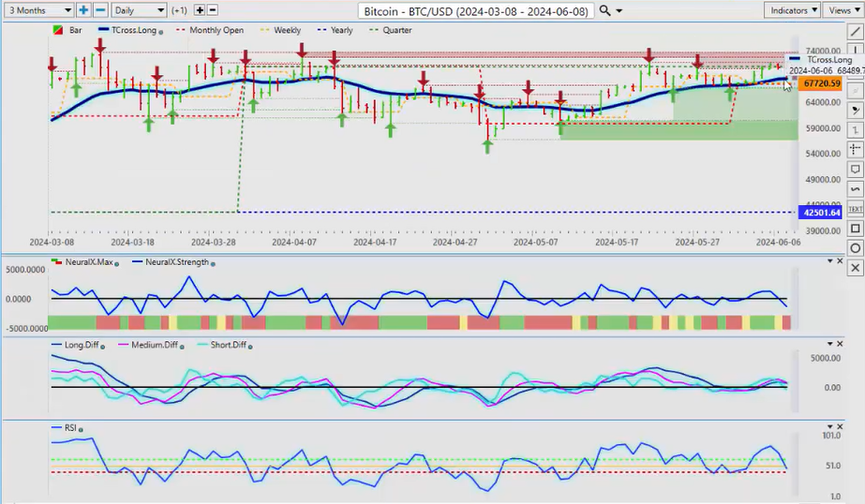Click the Medium.Diff settings dot
Image resolution: width=865 pixels, height=504 pixels.
click(x=182, y=347)
